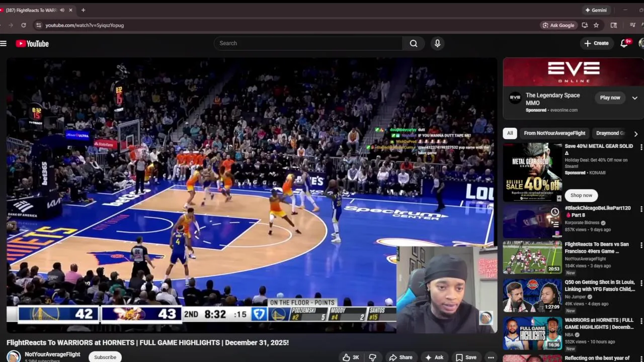Open options menu for NBA full game highlights video
Viewport: 644px width, 362px height.
(641, 321)
